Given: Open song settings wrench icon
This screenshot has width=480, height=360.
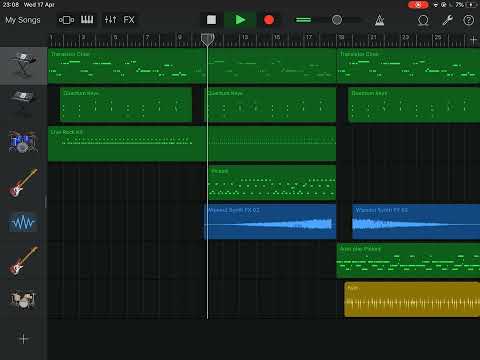Looking at the screenshot, I should point(447,20).
